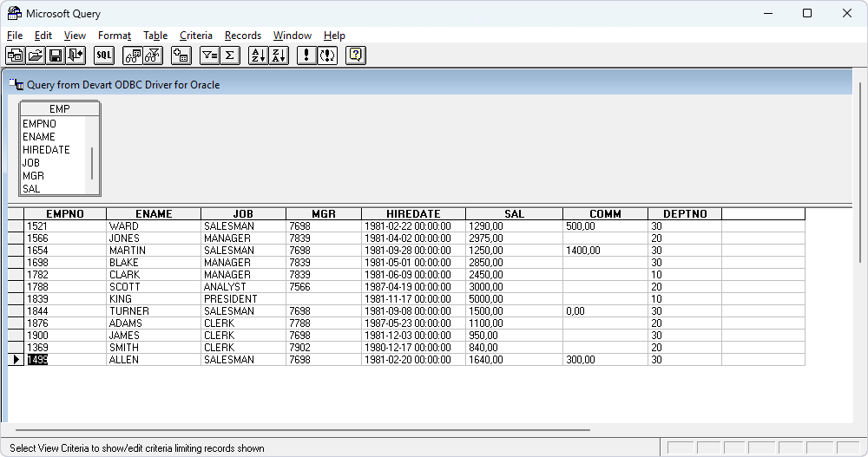This screenshot has height=457, width=868.
Task: Click salary cell 950,00
Action: click(514, 336)
